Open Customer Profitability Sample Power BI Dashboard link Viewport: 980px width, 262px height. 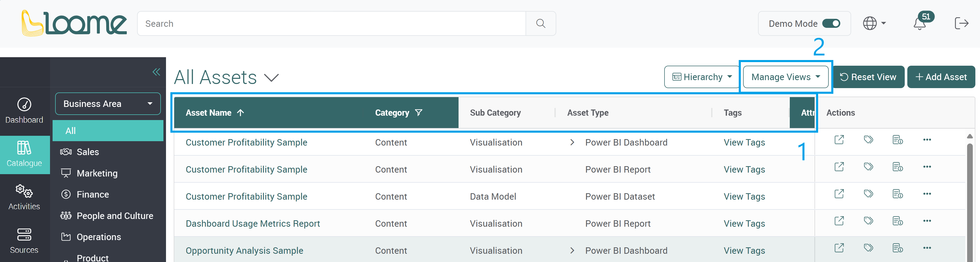246,143
